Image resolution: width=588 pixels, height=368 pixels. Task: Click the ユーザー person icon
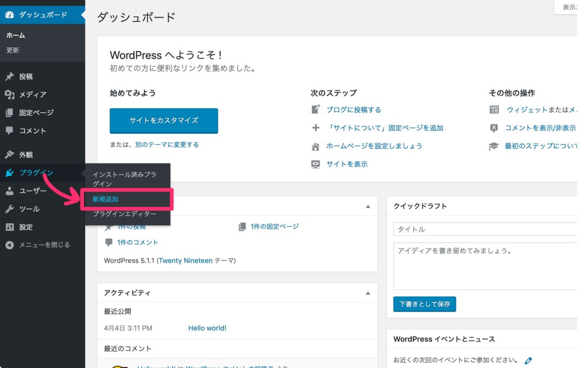coord(9,191)
